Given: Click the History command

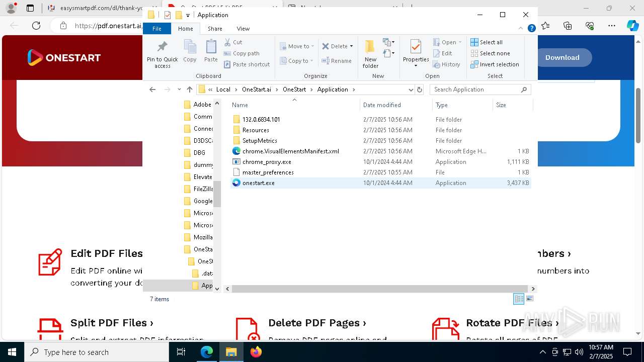Looking at the screenshot, I should [446, 64].
